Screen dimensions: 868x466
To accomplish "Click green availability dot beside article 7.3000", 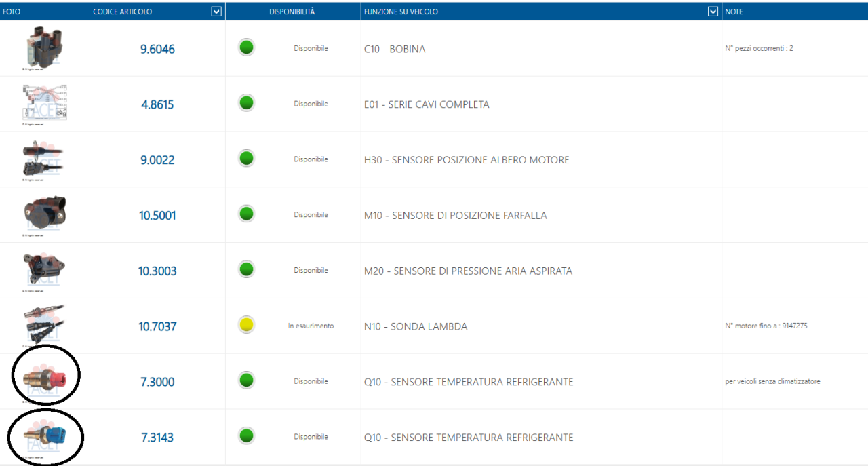I will [247, 381].
